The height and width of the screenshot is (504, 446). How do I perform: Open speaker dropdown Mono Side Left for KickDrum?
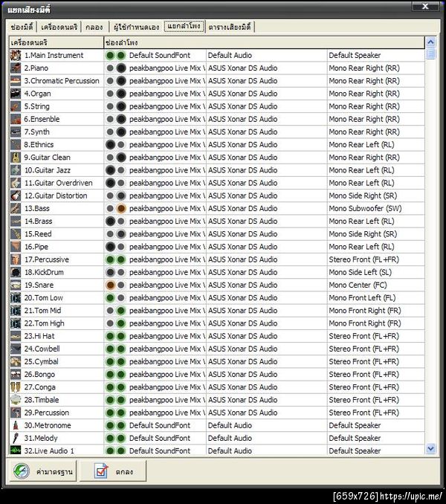[375, 272]
